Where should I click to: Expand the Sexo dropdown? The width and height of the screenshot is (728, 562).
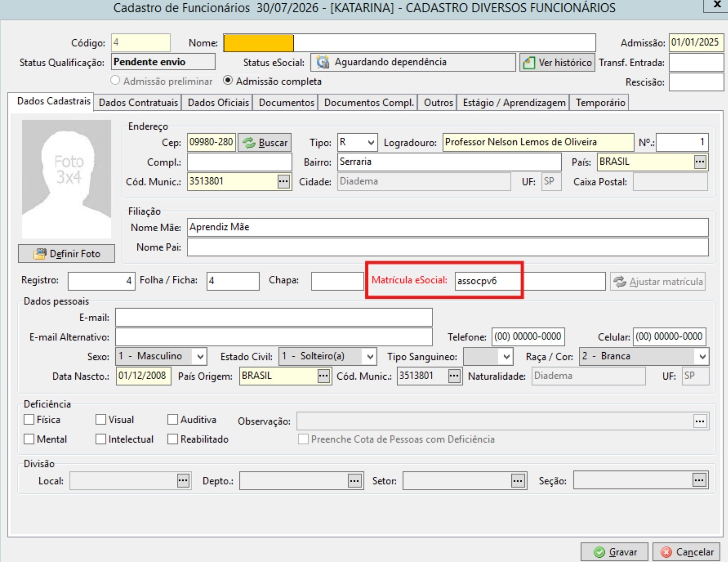coord(200,356)
